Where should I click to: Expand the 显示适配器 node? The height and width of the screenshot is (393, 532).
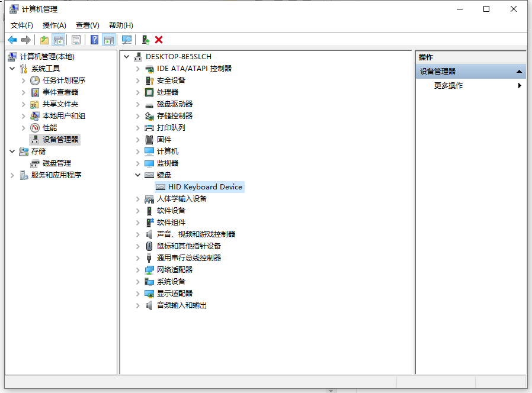click(137, 294)
